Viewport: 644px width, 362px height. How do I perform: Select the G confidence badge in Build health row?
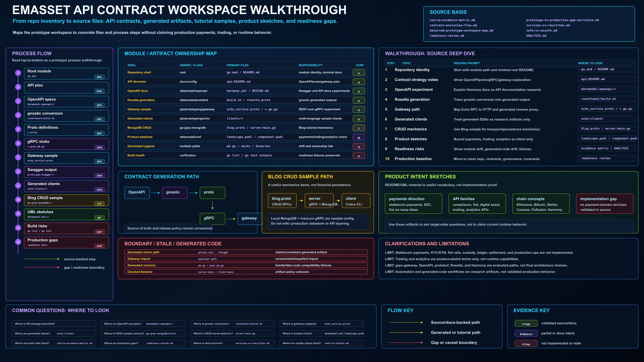359,156
